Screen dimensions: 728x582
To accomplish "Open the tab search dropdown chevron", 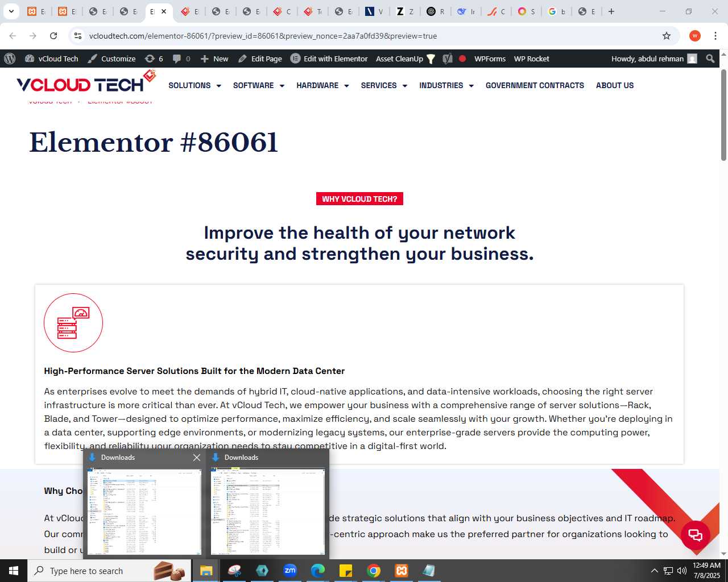I will 11,11.
